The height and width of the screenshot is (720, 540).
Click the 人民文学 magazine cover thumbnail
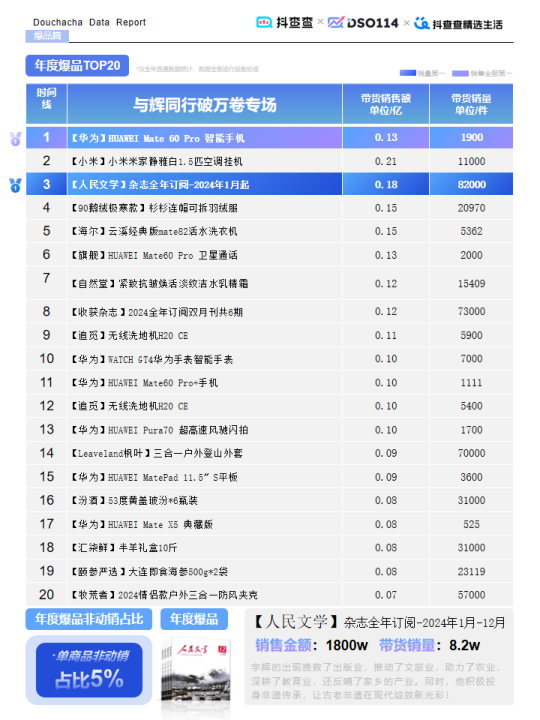[x=196, y=671]
